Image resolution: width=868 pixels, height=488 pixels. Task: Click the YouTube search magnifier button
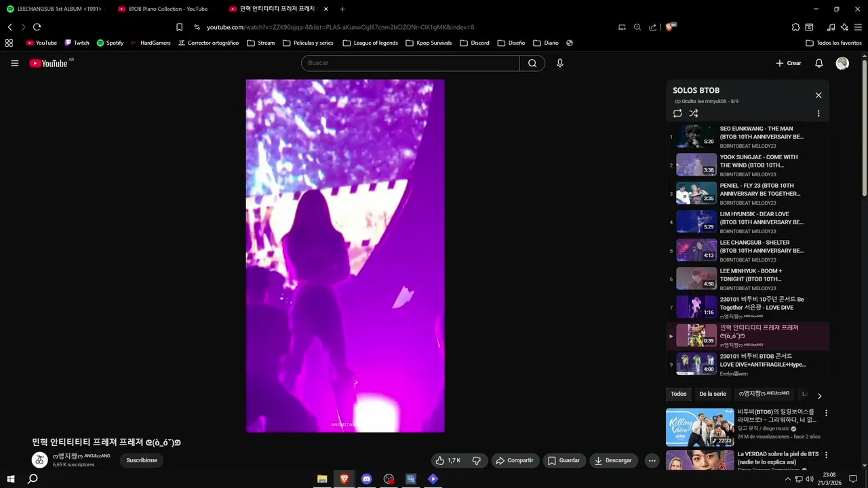point(532,63)
